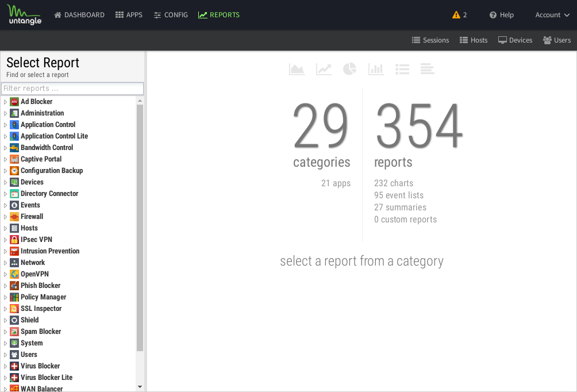The height and width of the screenshot is (392, 577).
Task: Expand the Firewall category arrow
Action: tap(5, 217)
